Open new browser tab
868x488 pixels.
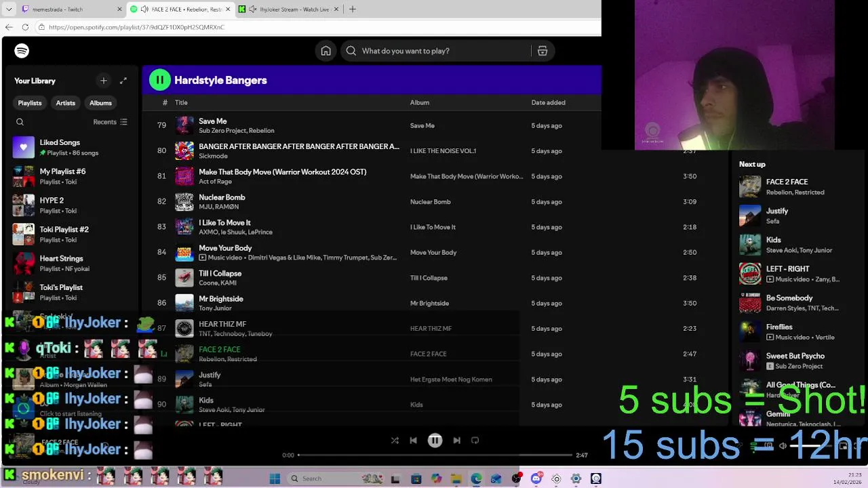(352, 9)
